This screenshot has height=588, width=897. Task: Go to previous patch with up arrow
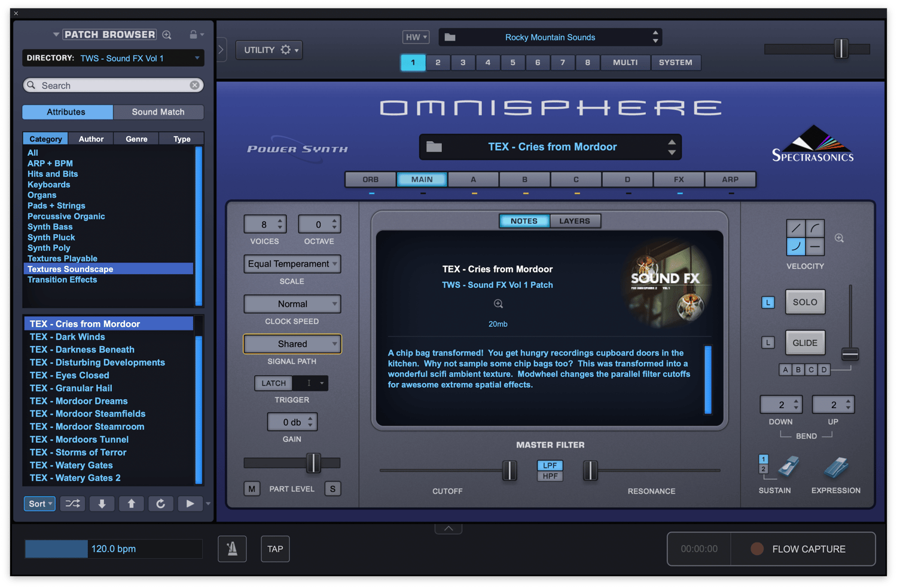[131, 504]
